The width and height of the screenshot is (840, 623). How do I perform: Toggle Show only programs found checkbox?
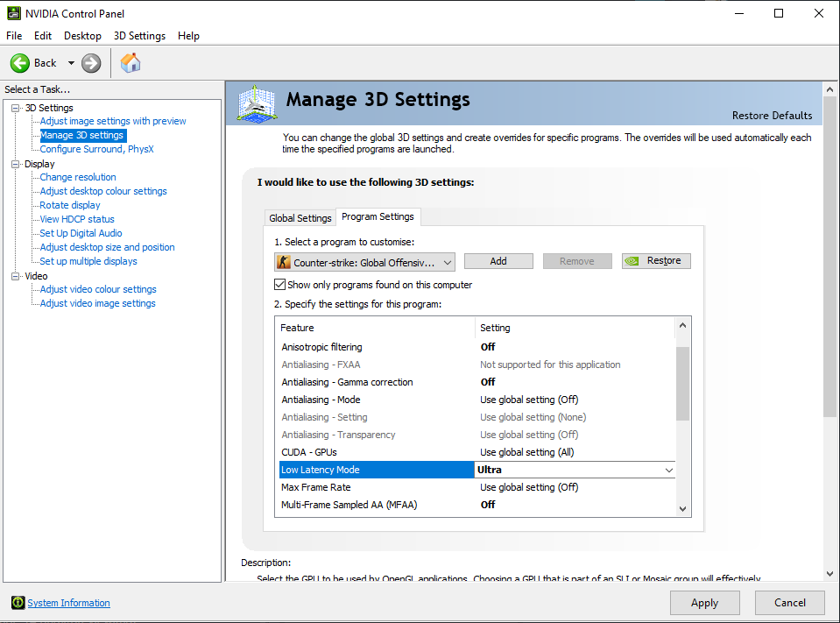[280, 285]
